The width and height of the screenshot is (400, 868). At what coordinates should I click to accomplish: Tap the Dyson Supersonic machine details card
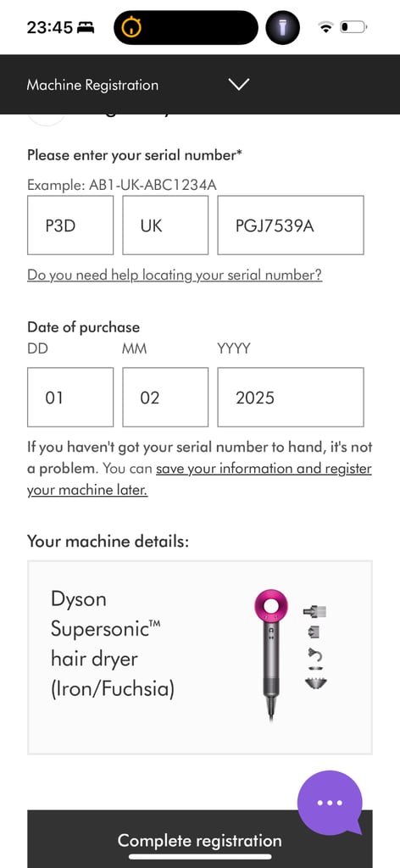[x=200, y=657]
